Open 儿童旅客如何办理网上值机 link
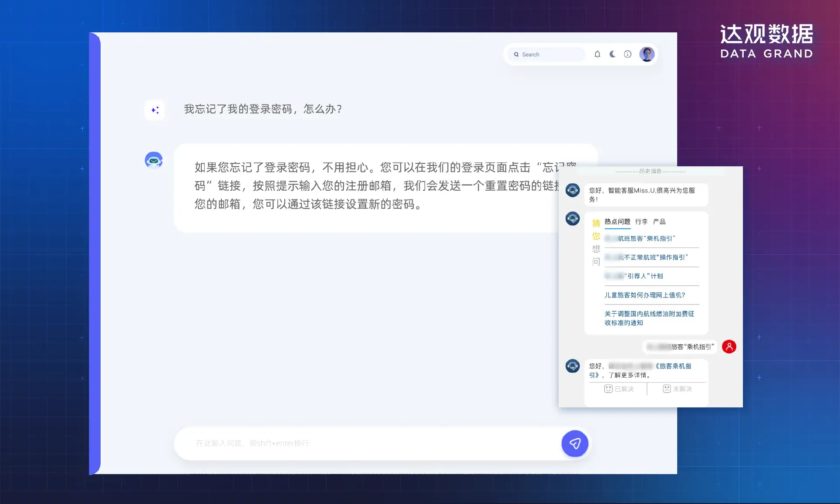Viewport: 840px width, 504px height. pos(644,295)
